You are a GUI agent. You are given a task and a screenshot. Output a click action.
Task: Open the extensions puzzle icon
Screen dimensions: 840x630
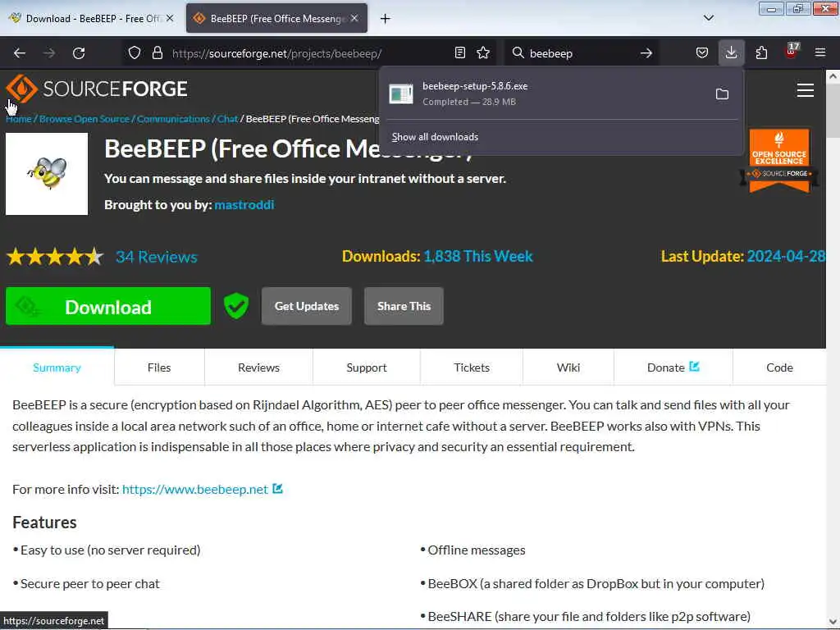(761, 53)
